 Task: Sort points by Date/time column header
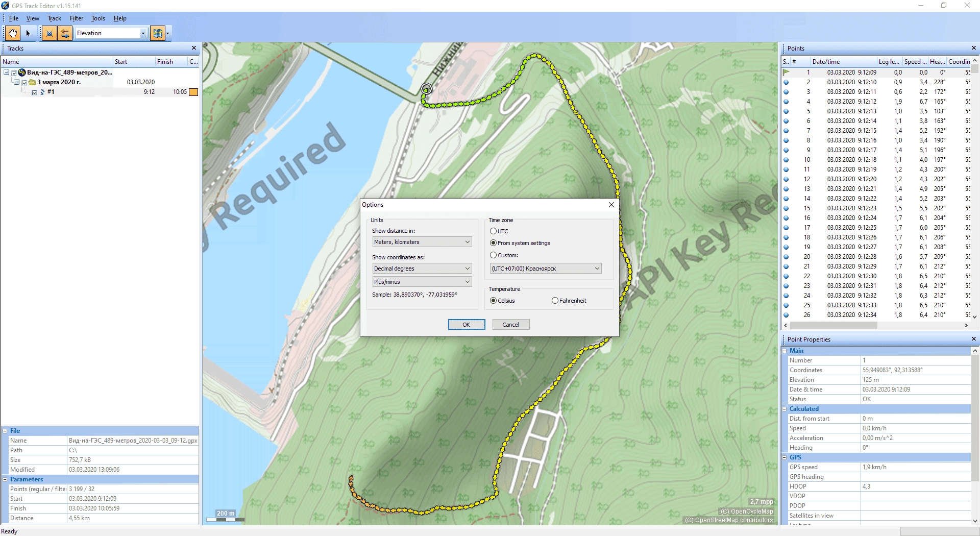(843, 62)
